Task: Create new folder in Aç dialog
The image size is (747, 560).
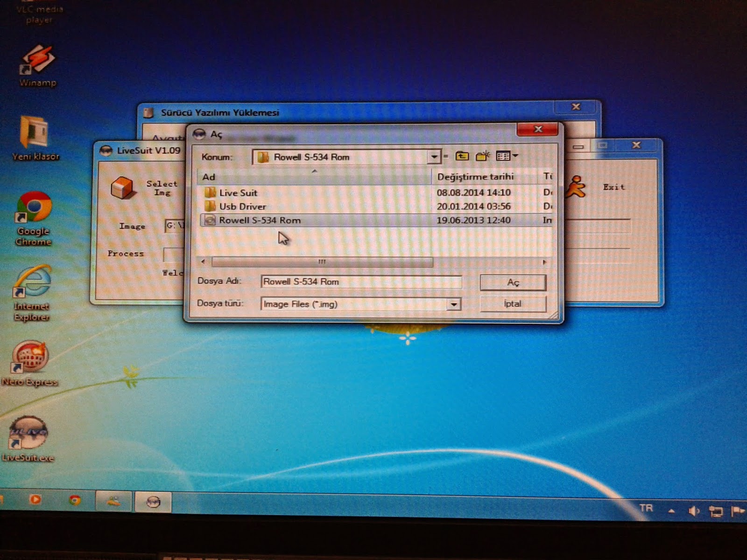Action: tap(483, 156)
